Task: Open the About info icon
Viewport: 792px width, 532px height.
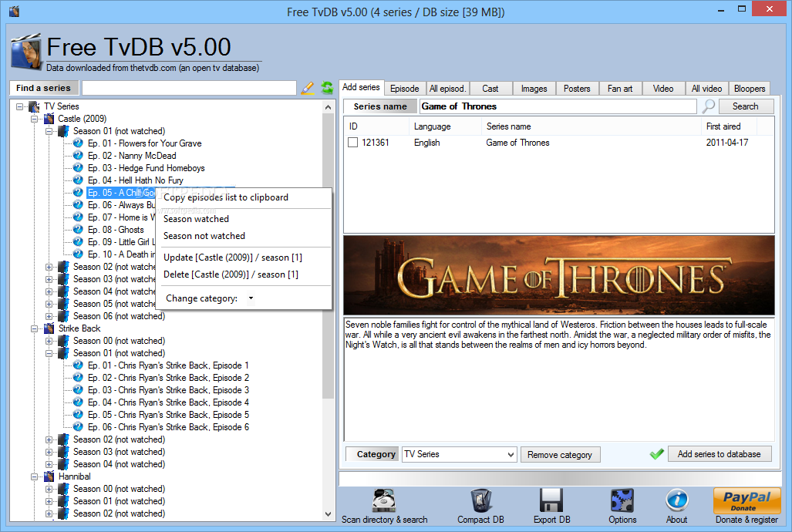Action: click(x=677, y=500)
